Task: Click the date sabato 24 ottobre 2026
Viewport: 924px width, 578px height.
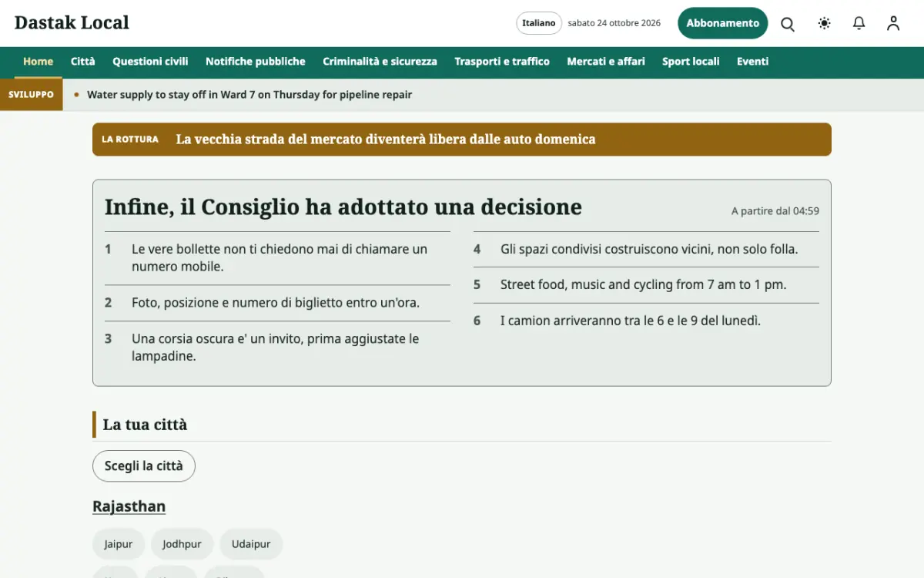Action: tap(614, 23)
